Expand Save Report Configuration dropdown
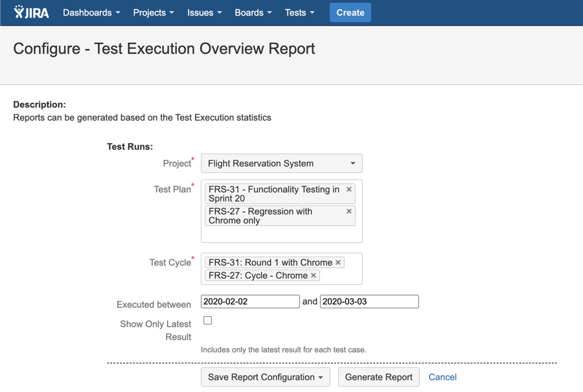Screen dimensions: 583x392 click(x=265, y=377)
